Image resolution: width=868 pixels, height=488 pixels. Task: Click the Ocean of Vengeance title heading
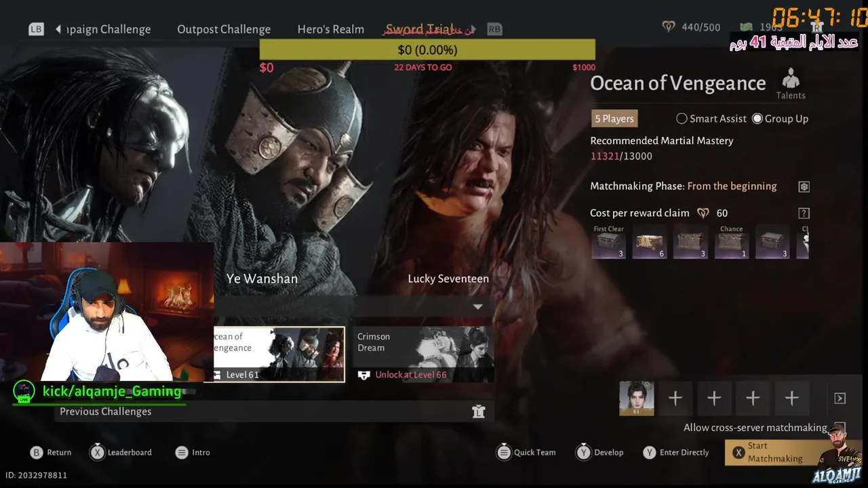pos(678,83)
